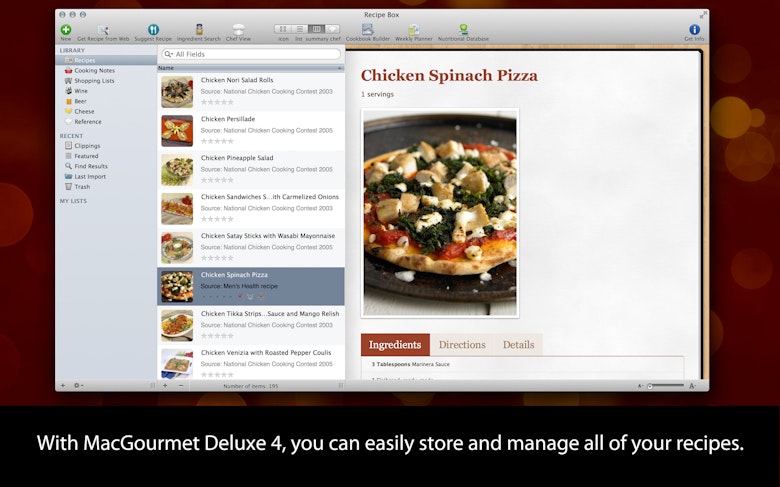Add a new list with sidebar plus
The width and height of the screenshot is (780, 487).
click(63, 386)
